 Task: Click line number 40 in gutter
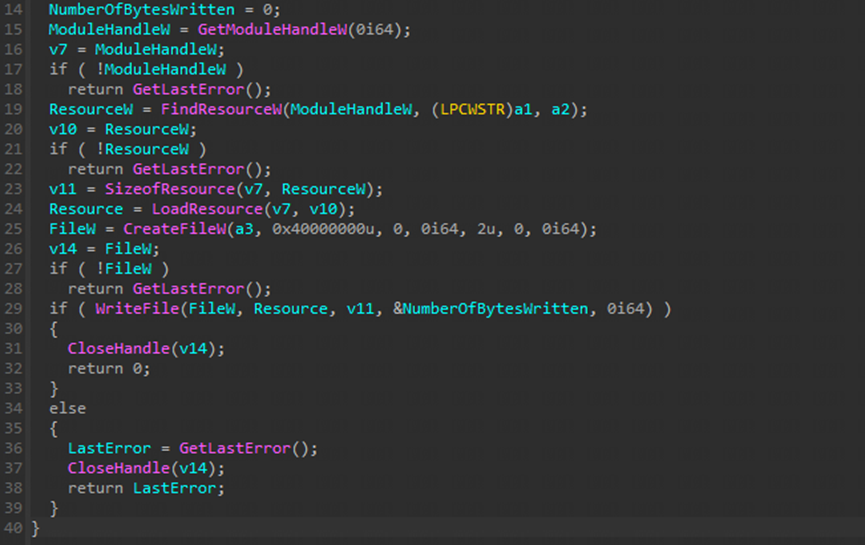point(13,528)
